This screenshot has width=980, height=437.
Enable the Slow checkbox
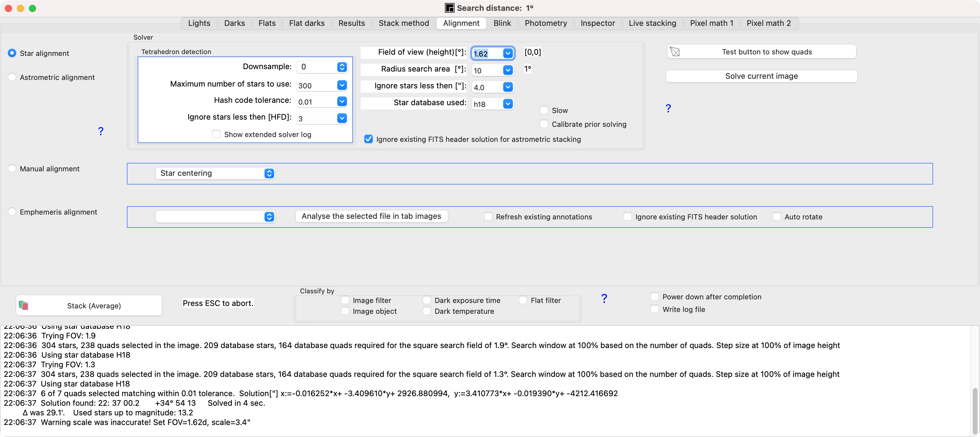544,110
